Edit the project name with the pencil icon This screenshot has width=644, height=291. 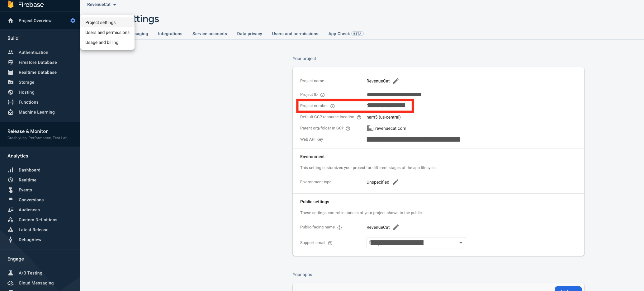[x=396, y=81]
